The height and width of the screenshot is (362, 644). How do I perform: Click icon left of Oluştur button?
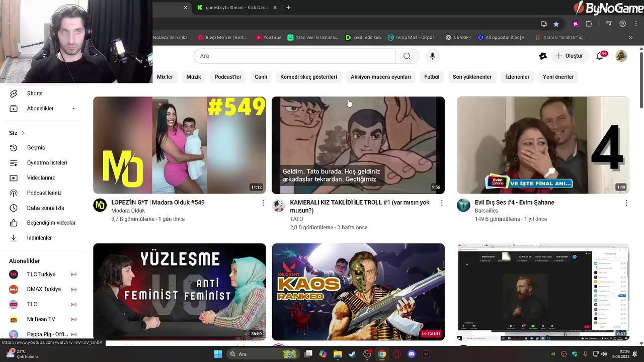pos(543,56)
